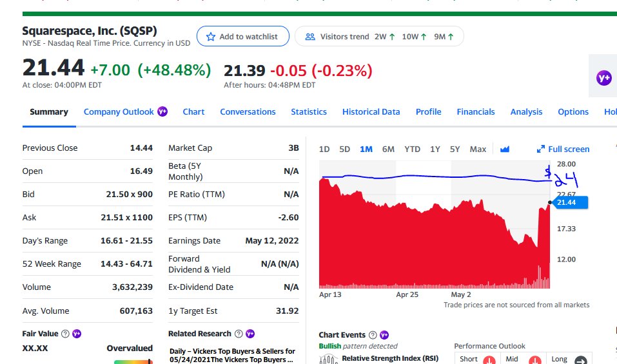Click the Short outlook red down arrow

coord(489,361)
